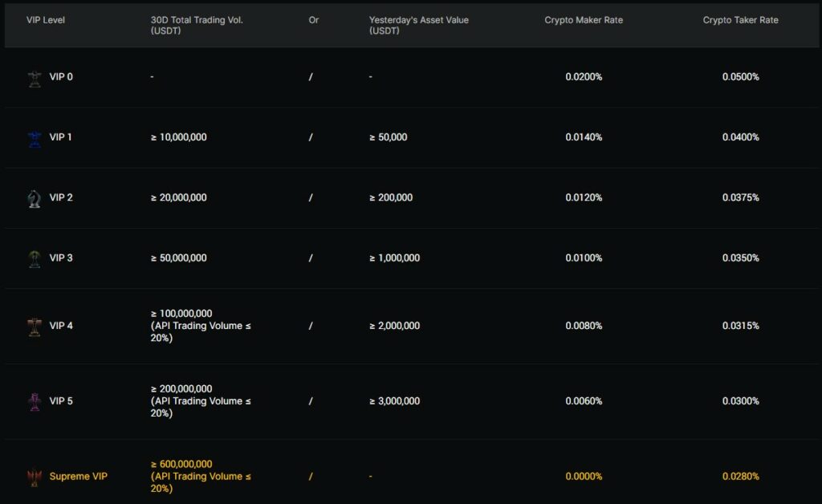822x504 pixels.
Task: Click the VIP 2 knight badge icon
Action: click(x=35, y=199)
